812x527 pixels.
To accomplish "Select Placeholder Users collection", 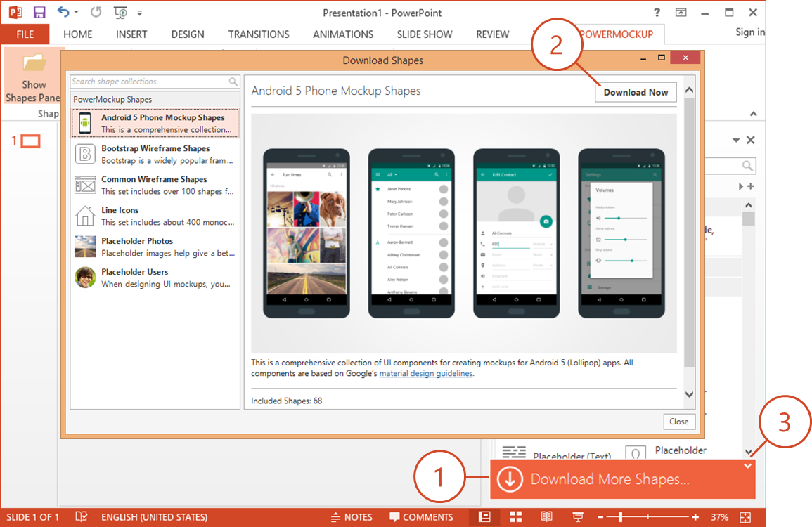I will [x=155, y=278].
